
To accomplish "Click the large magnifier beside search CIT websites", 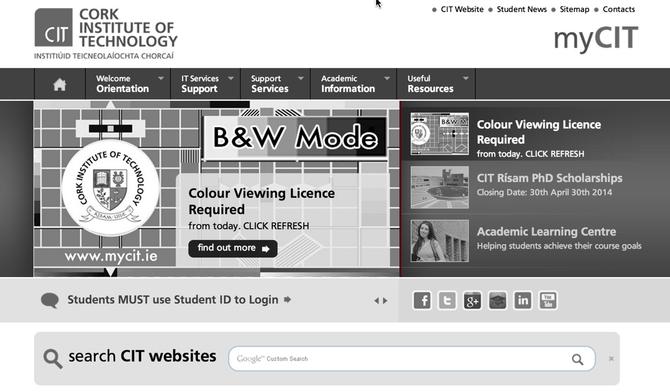I will 53,358.
